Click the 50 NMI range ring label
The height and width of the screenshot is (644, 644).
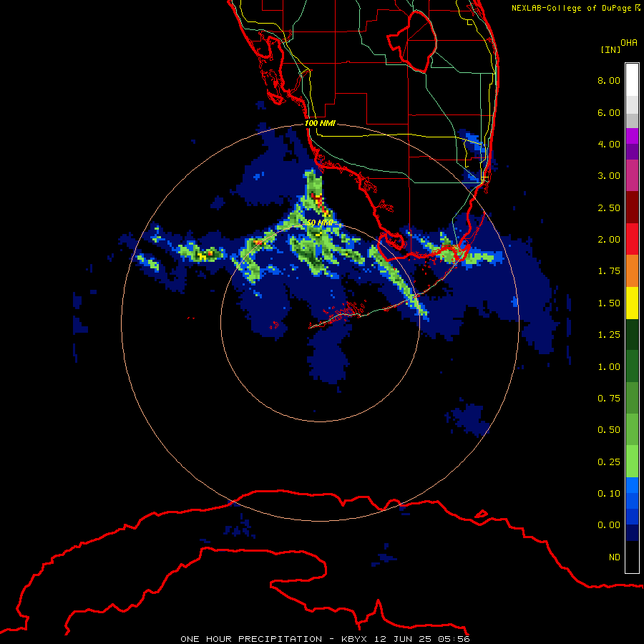coord(320,223)
